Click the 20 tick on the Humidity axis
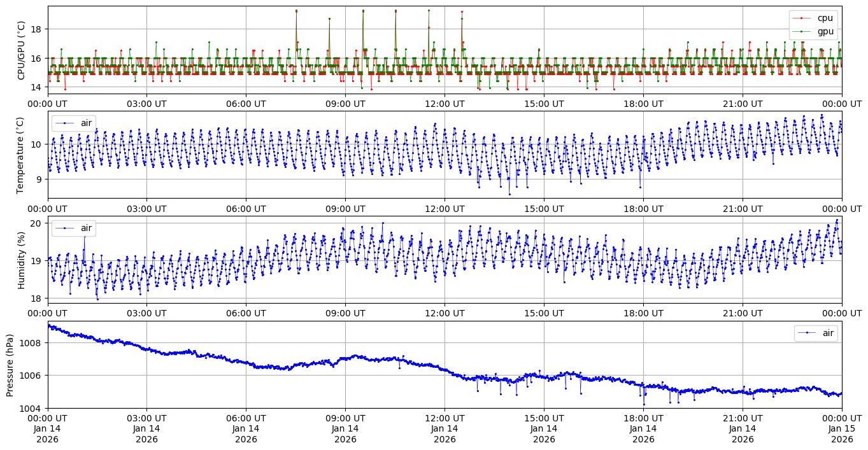Screen dimensions: 868x450 tap(37, 223)
